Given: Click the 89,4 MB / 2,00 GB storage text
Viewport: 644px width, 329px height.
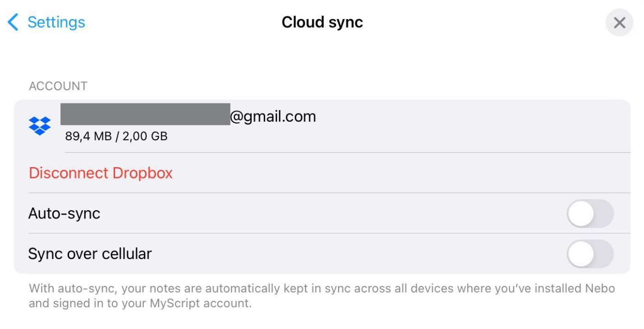Looking at the screenshot, I should (x=117, y=136).
